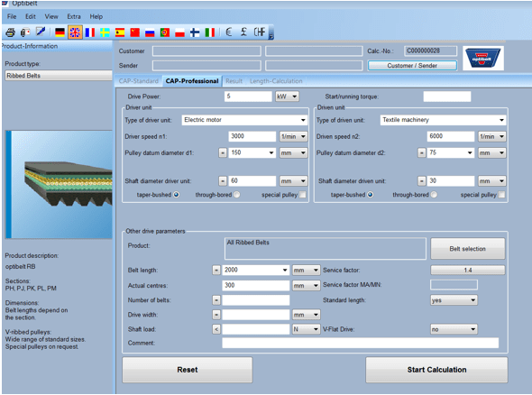Pick the Polish flag language
The height and width of the screenshot is (395, 532).
(179, 32)
